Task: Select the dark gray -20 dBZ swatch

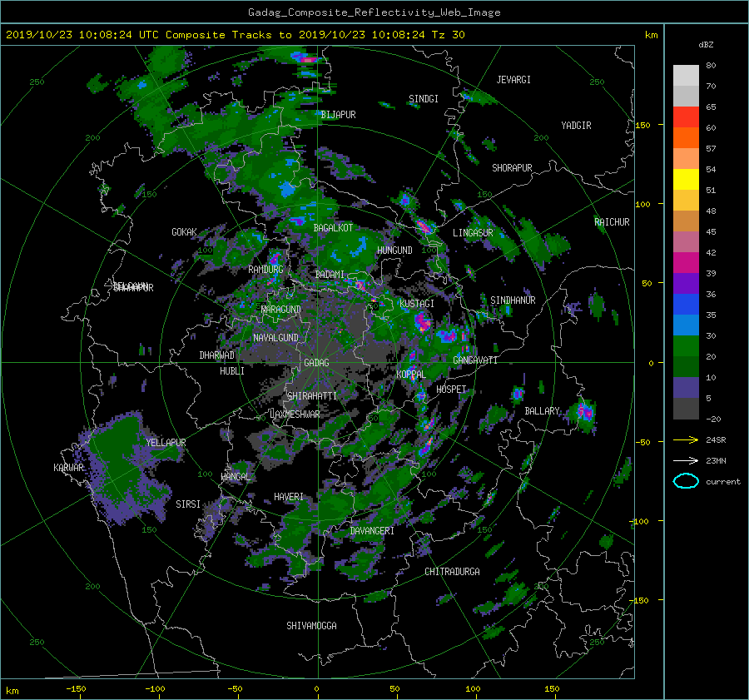Action: [x=686, y=409]
